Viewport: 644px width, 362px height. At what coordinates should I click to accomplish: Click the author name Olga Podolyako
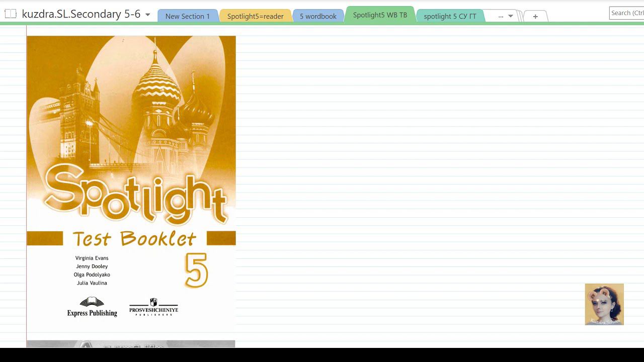pos(92,275)
